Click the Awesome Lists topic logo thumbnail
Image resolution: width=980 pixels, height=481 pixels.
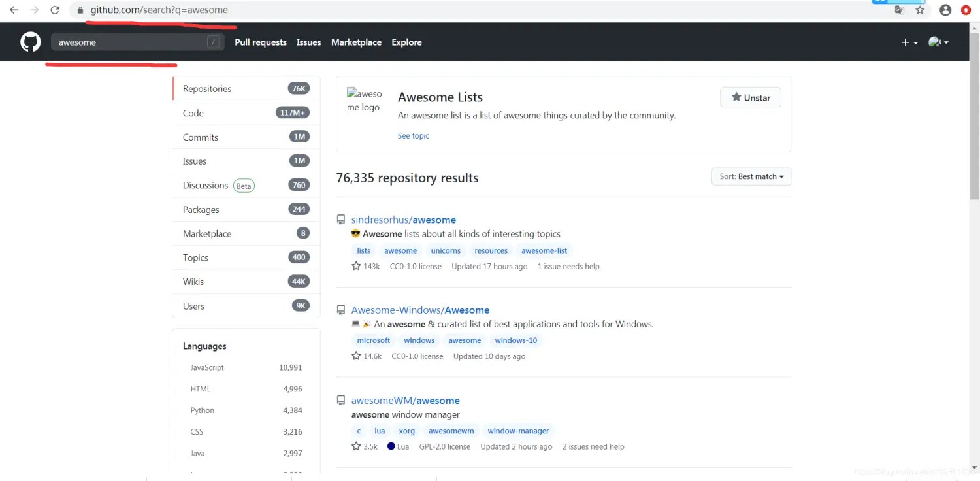[364, 100]
